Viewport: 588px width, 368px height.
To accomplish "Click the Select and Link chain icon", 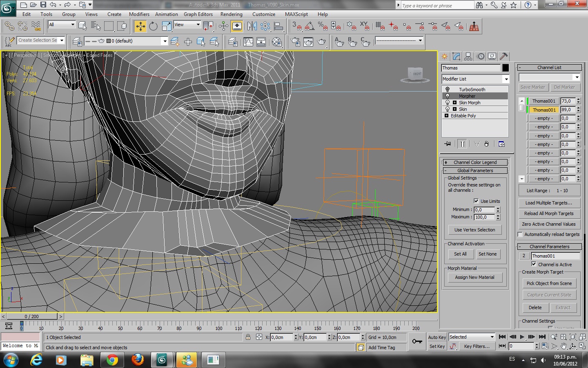I will [9, 27].
